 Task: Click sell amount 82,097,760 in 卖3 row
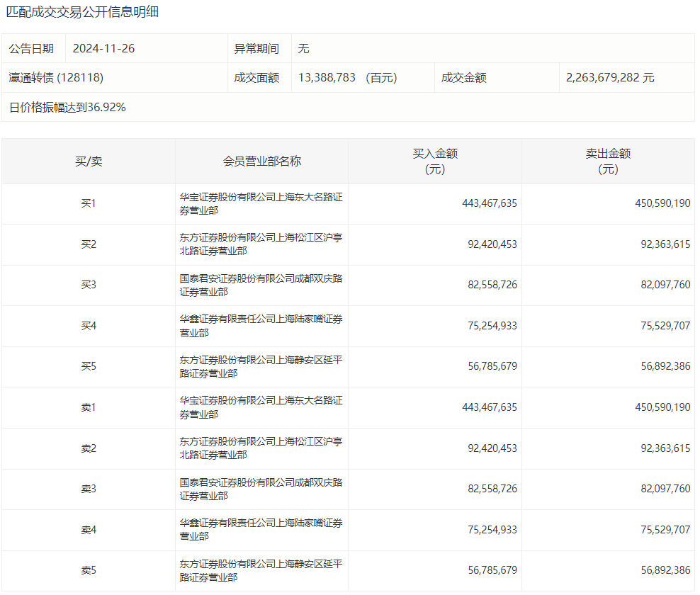click(x=665, y=489)
